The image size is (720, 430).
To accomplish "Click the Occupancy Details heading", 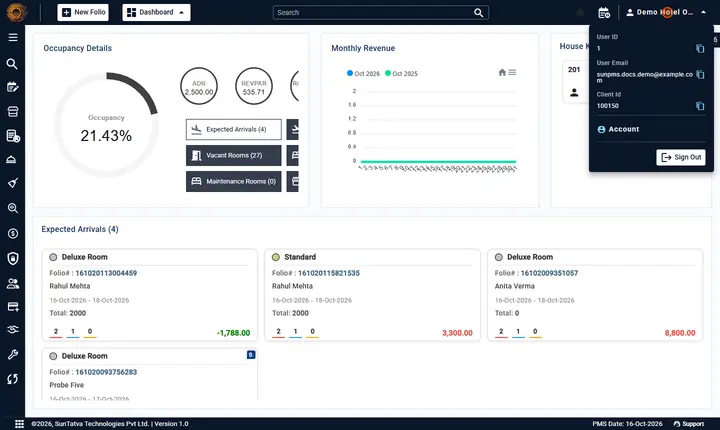I will (x=78, y=48).
